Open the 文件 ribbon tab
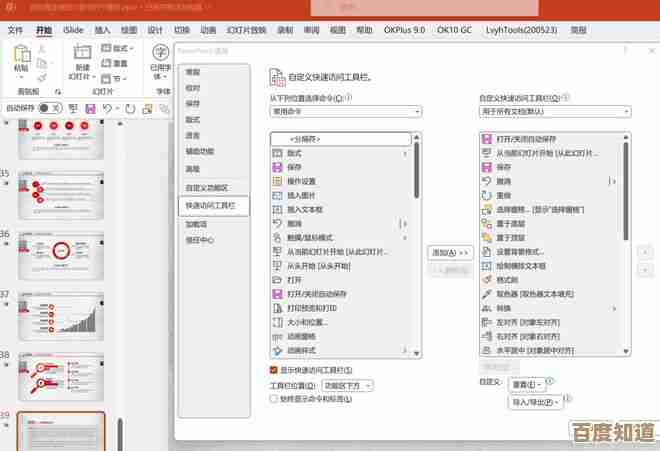 tap(15, 30)
